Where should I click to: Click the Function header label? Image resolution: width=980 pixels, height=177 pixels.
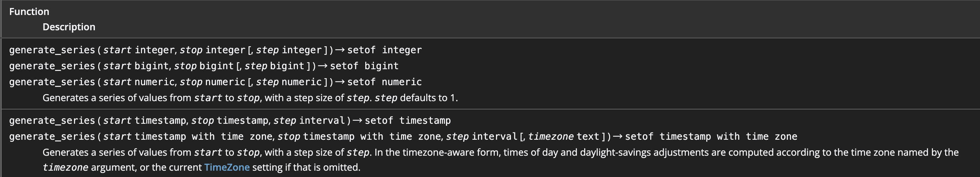pos(29,12)
